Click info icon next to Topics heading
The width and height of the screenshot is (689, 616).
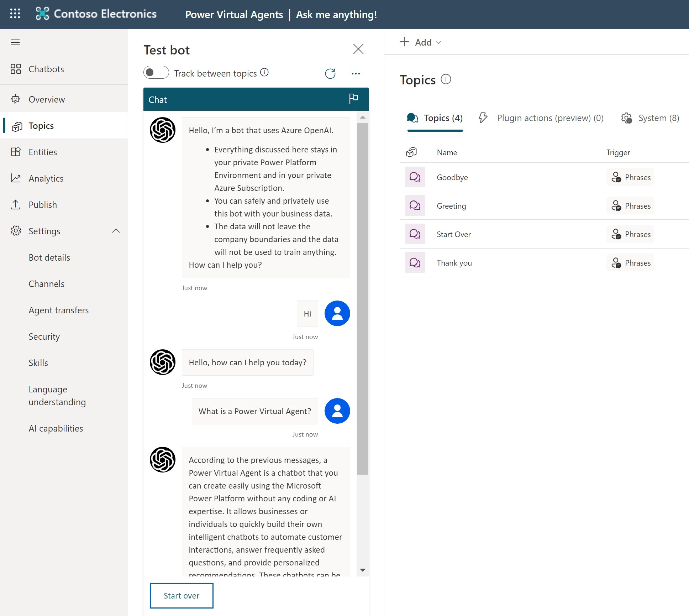tap(446, 79)
